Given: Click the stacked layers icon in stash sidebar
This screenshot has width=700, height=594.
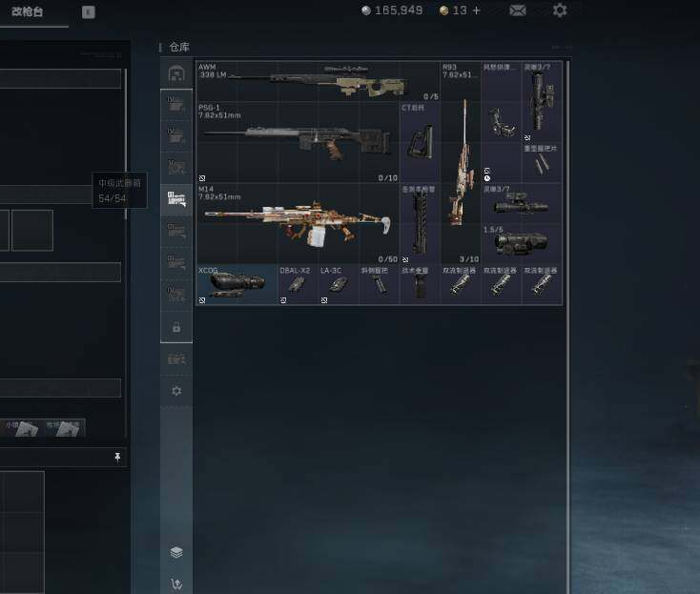Looking at the screenshot, I should (x=176, y=552).
